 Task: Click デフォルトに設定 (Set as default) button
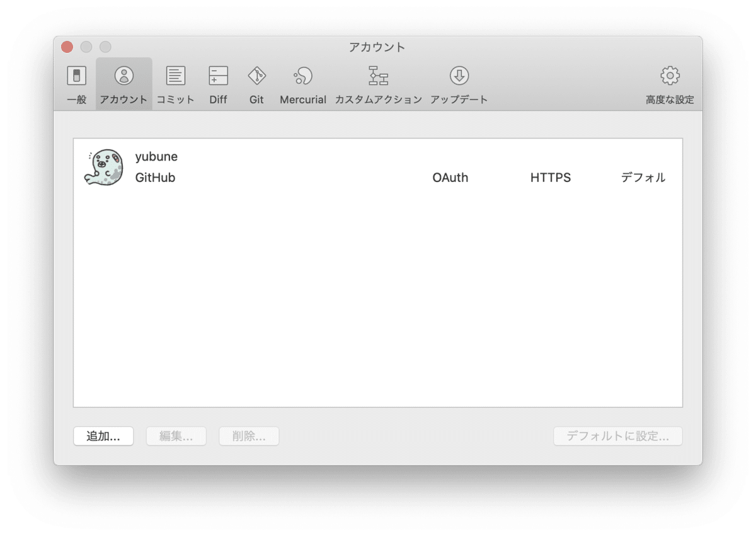(617, 436)
